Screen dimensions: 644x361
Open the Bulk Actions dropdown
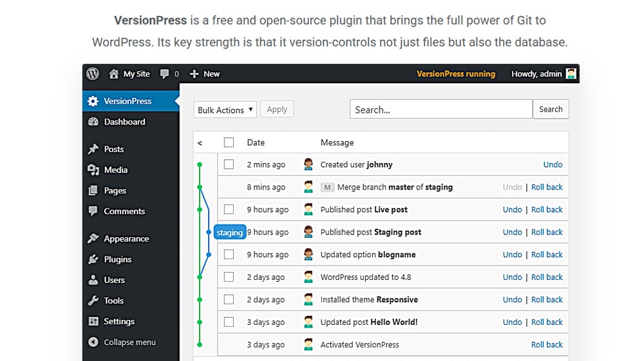pos(225,110)
